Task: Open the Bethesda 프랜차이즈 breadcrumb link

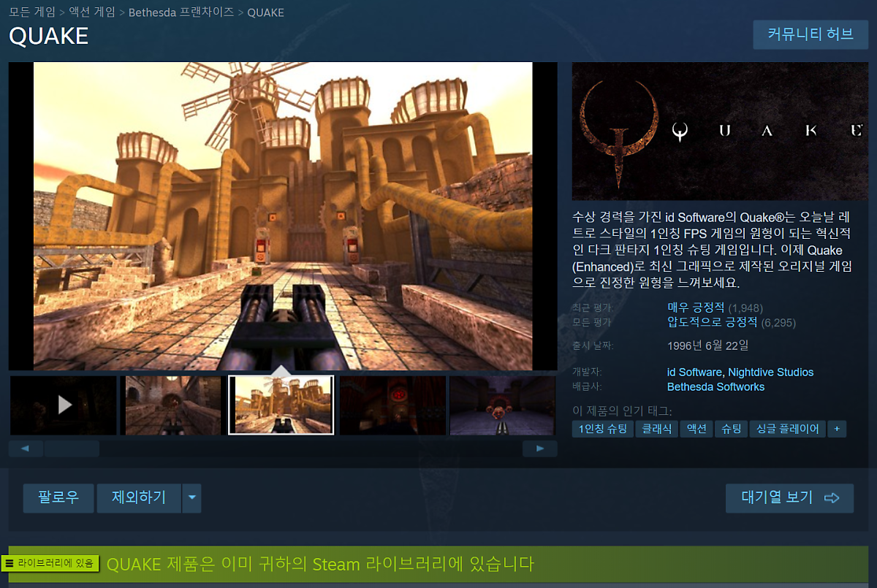Action: click(x=181, y=12)
